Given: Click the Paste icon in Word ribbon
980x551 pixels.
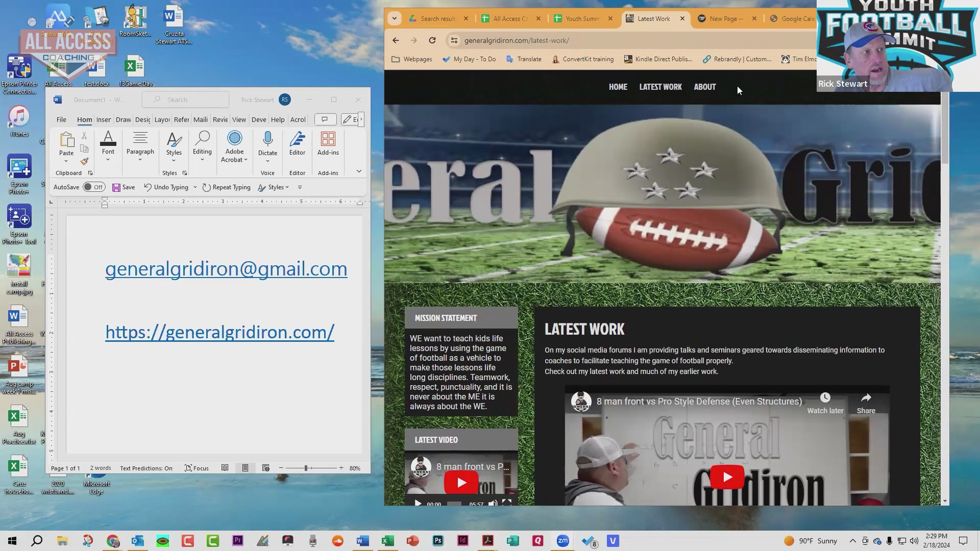Looking at the screenshot, I should (66, 139).
